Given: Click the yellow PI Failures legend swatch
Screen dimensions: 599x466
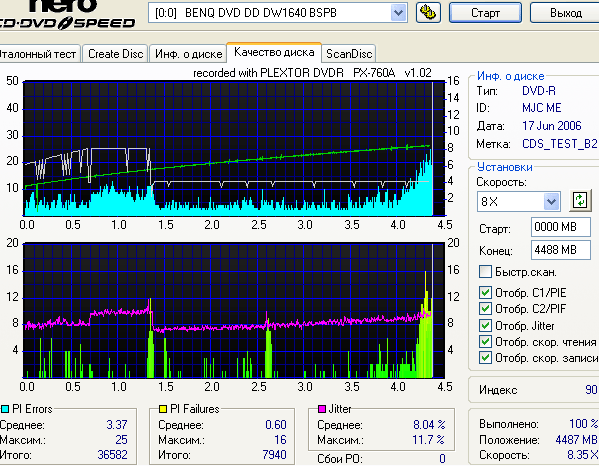Looking at the screenshot, I should click(x=163, y=409).
